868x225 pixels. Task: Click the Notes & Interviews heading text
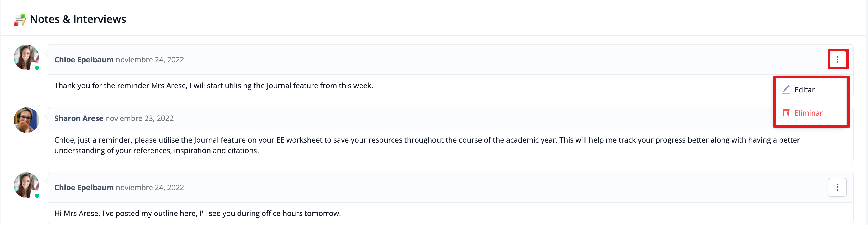[78, 20]
